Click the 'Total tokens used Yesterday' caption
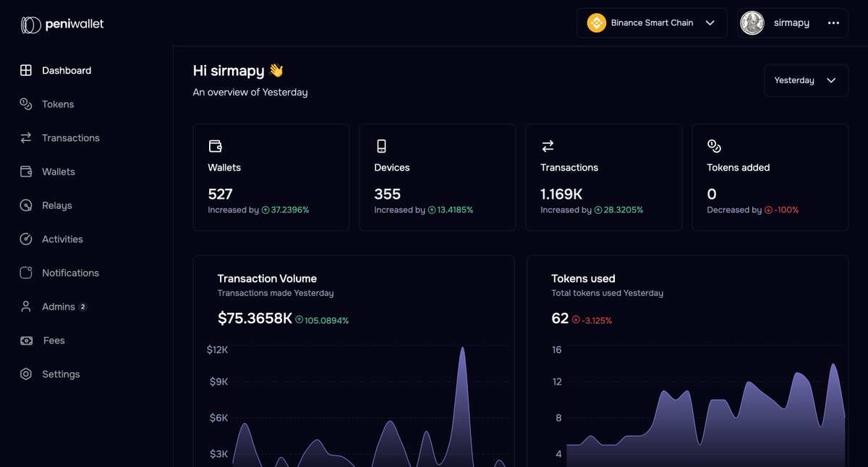 coord(607,294)
